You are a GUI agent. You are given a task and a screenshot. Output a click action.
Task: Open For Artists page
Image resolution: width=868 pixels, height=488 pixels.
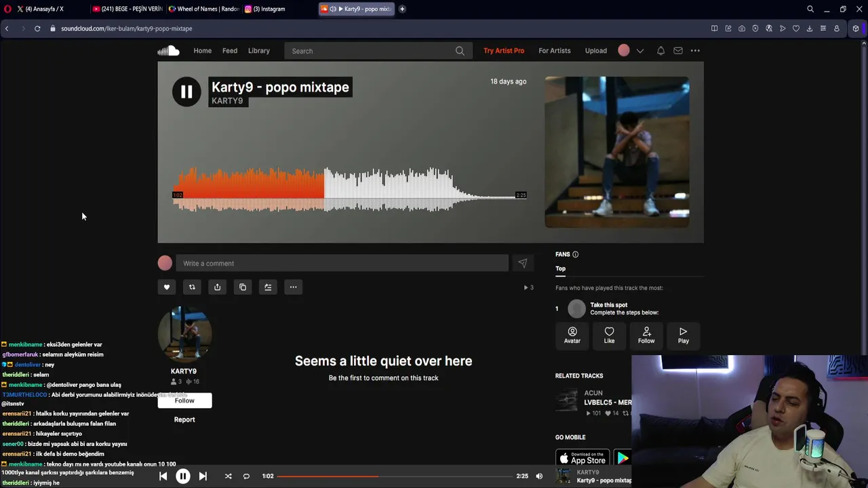[x=555, y=51]
